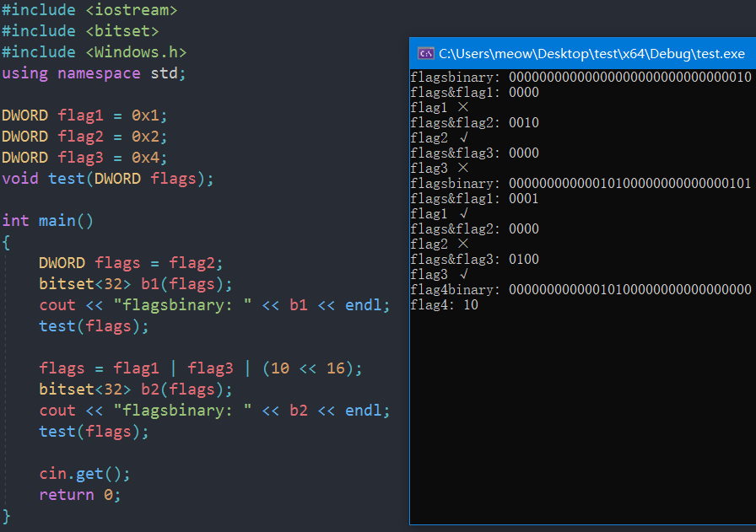Select the 'DWORD flag2 = 0x2;' declaration
Image resolution: width=756 pixels, height=532 pixels.
click(84, 137)
